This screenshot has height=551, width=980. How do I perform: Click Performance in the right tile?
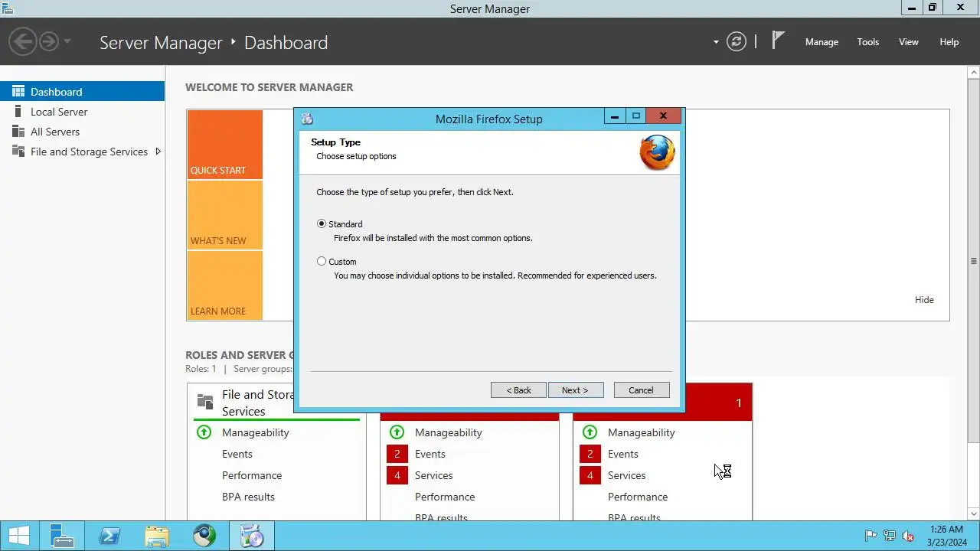638,497
